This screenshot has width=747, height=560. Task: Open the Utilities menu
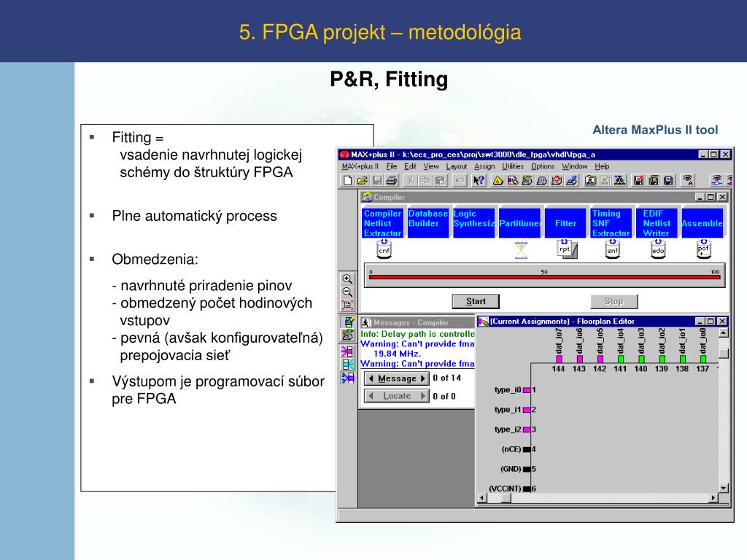point(513,166)
